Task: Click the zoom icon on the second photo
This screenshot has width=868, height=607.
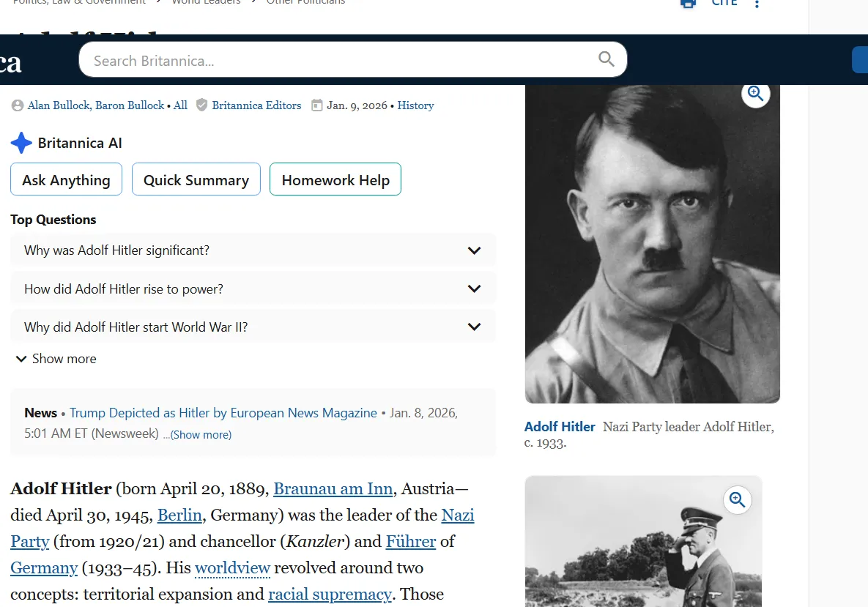Action: (x=737, y=500)
